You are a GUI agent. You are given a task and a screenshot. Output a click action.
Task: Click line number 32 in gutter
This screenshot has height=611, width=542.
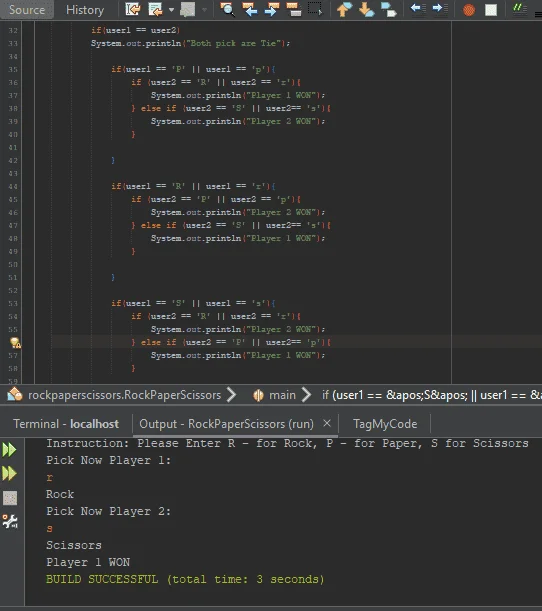(13, 30)
